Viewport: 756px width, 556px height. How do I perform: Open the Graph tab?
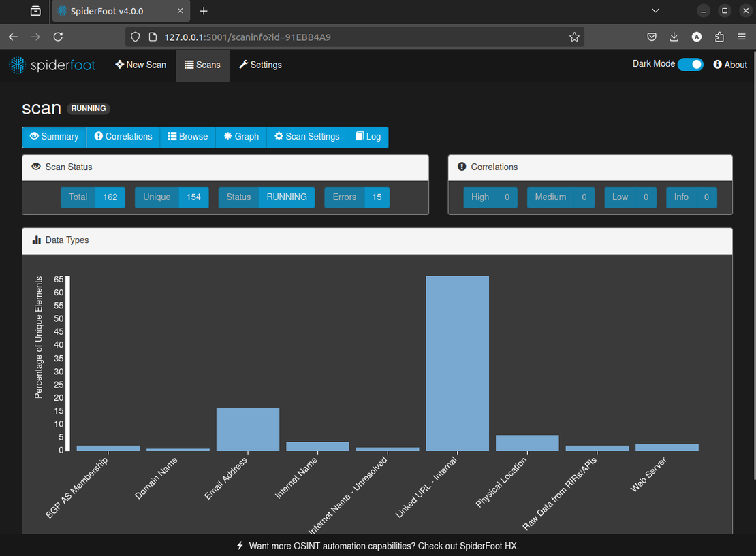tap(241, 137)
